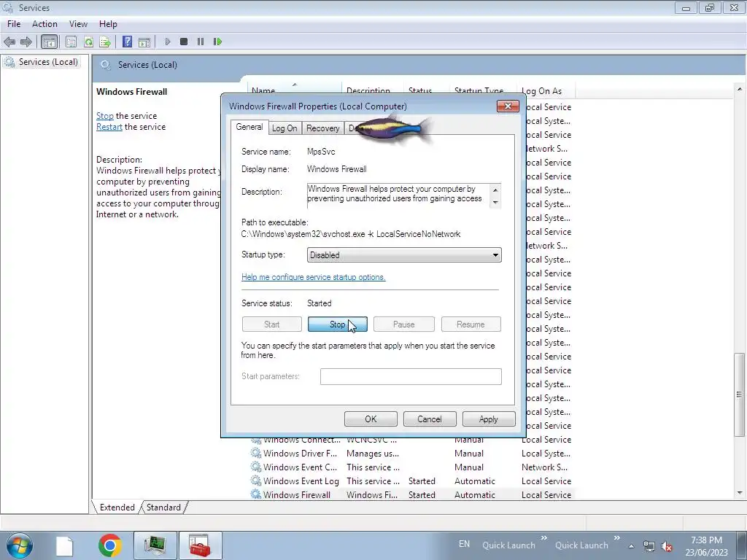Viewport: 747px width, 560px height.
Task: Open Properties via the toolbar icon
Action: click(x=71, y=42)
